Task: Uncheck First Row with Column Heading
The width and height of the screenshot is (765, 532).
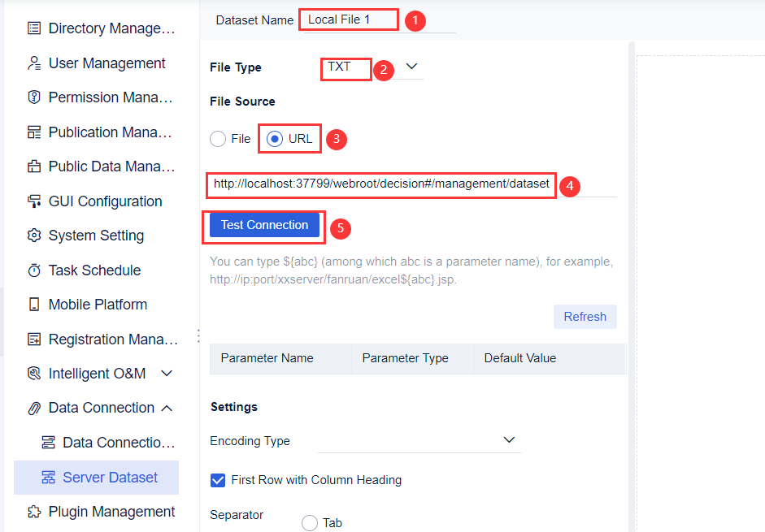Action: point(218,480)
